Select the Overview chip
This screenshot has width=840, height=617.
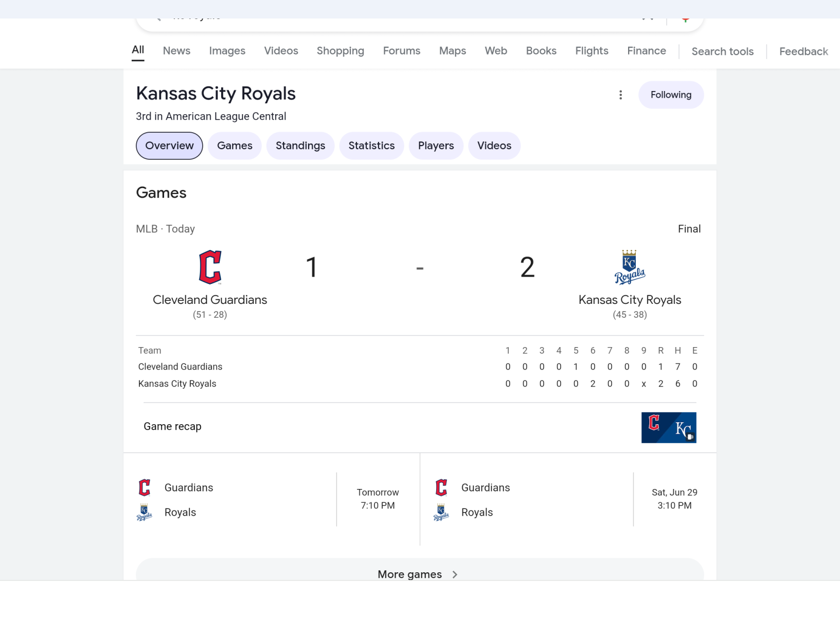click(x=169, y=146)
